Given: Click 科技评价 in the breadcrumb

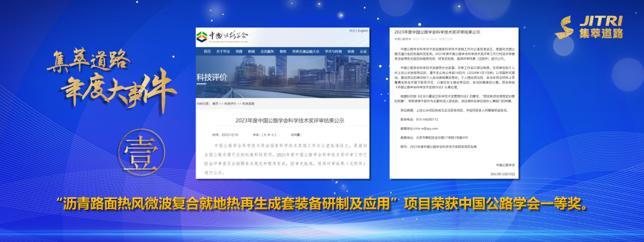Looking at the screenshot, I should click(x=230, y=104).
